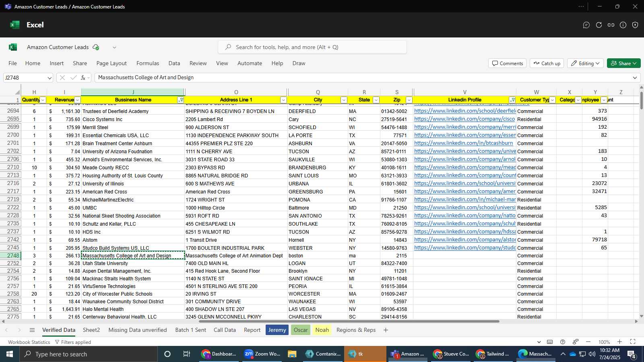Go to previous sheet arrow
644x362 pixels.
click(x=6, y=330)
